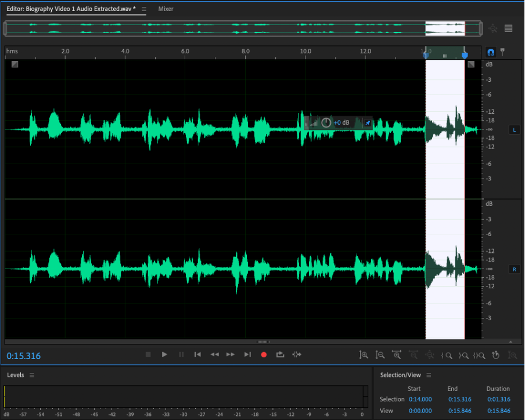Click the Rewind transport icon
This screenshot has width=525, height=420.
214,354
